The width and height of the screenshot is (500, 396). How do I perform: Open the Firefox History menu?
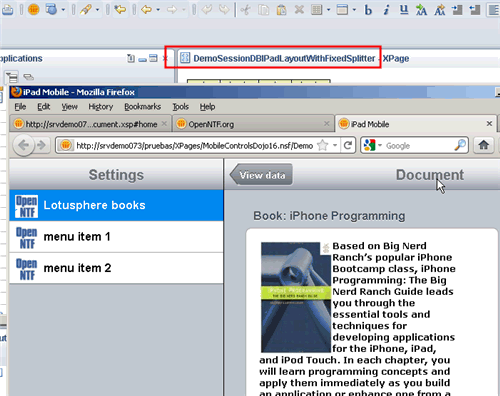point(101,107)
